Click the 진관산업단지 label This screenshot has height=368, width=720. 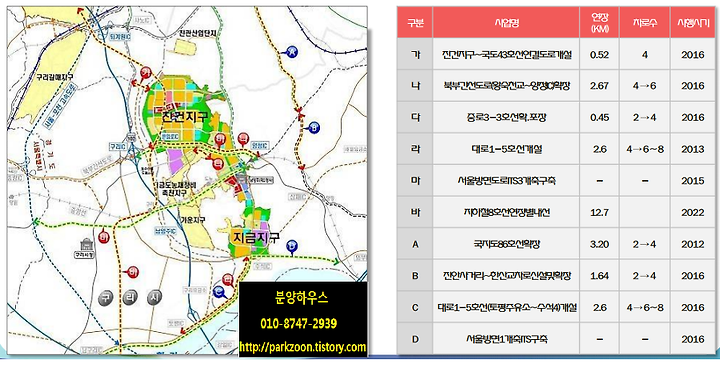198,34
